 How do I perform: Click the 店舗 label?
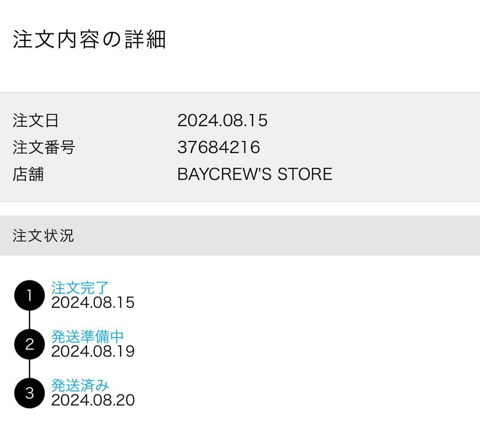coord(28,174)
